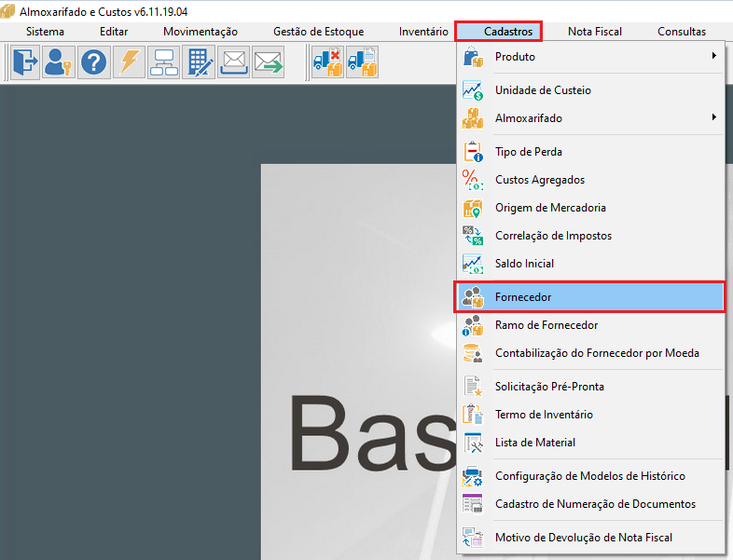Open the Consultas menu
This screenshot has width=733, height=560.
682,32
